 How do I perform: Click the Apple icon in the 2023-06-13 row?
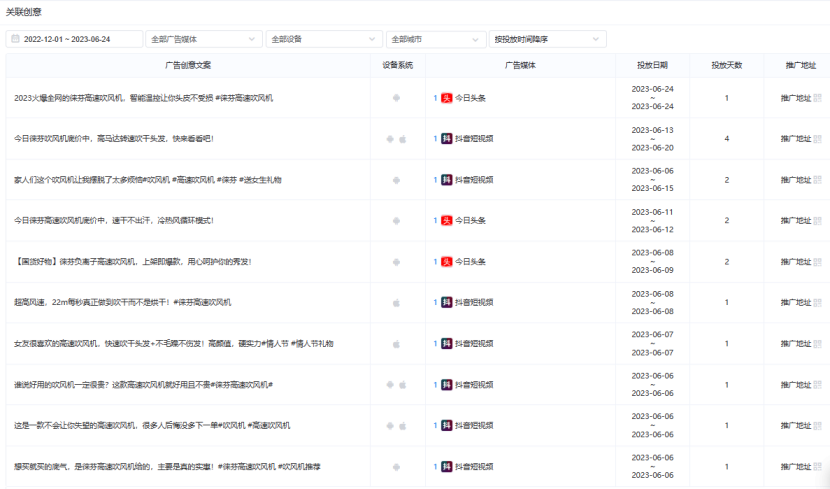(x=402, y=139)
